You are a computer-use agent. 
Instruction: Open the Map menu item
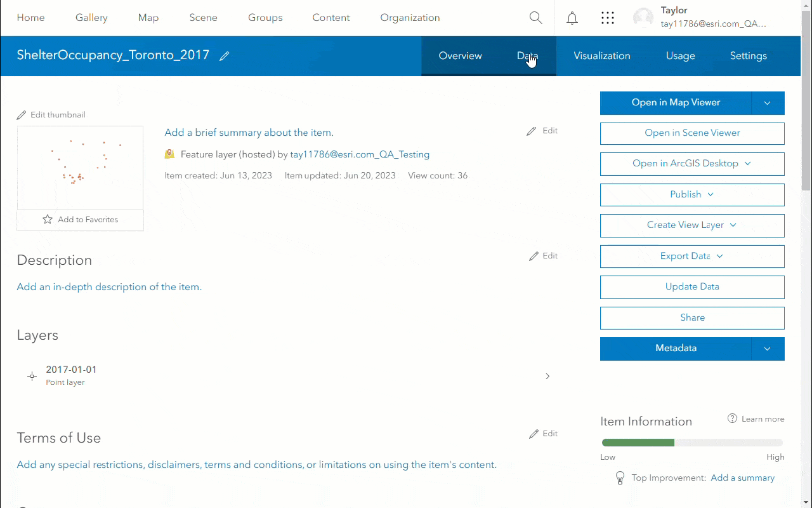(148, 18)
